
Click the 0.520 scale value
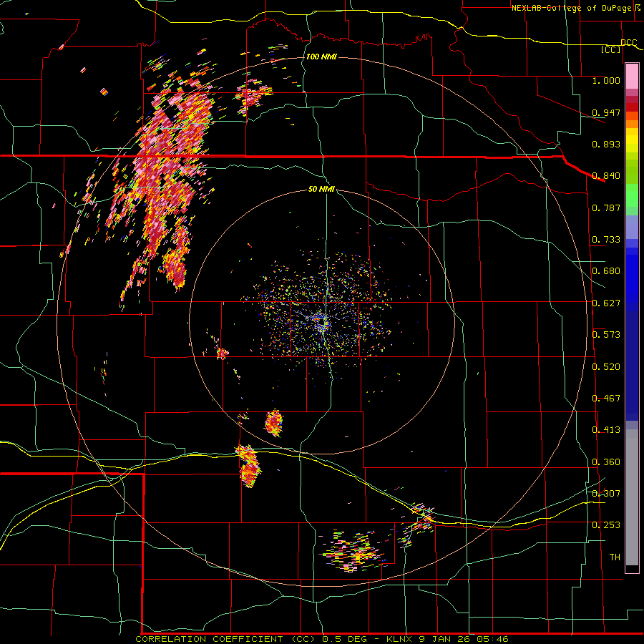coord(606,367)
